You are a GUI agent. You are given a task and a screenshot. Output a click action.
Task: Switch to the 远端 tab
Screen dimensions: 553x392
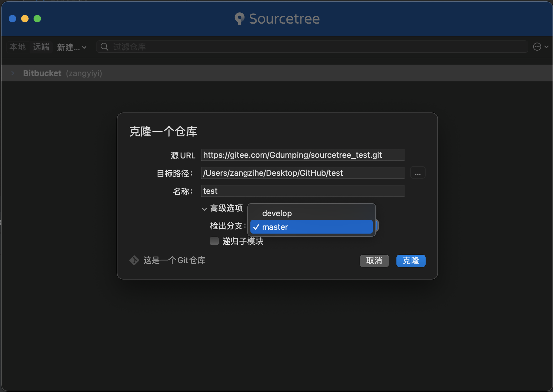tap(41, 47)
